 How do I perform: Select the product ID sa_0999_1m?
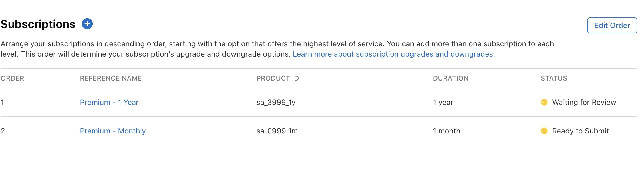pyautogui.click(x=277, y=131)
